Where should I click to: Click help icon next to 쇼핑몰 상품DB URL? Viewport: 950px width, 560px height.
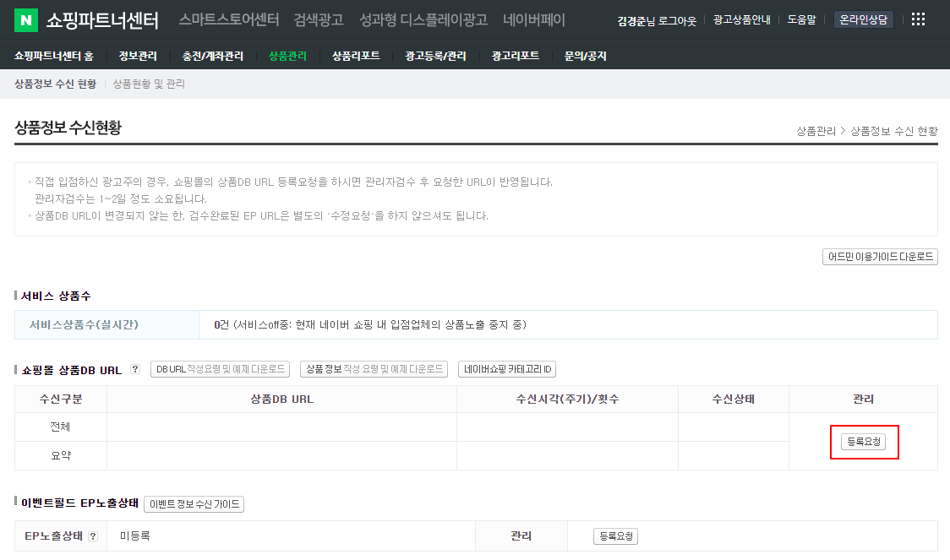(x=135, y=369)
